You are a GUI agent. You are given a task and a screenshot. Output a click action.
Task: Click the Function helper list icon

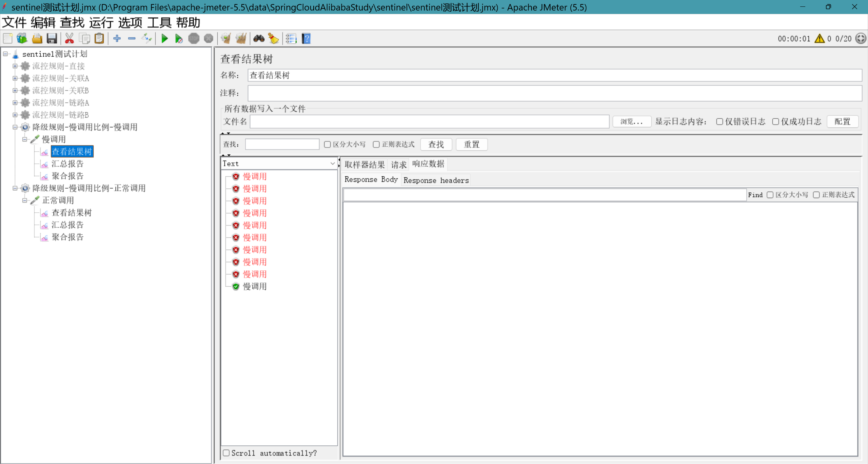(x=291, y=39)
